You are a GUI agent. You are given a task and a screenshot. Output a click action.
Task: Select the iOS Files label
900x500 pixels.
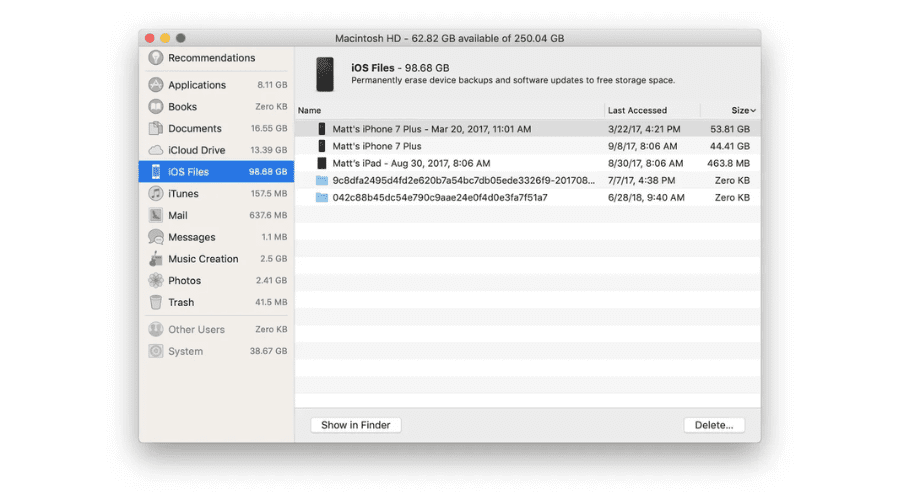(188, 172)
